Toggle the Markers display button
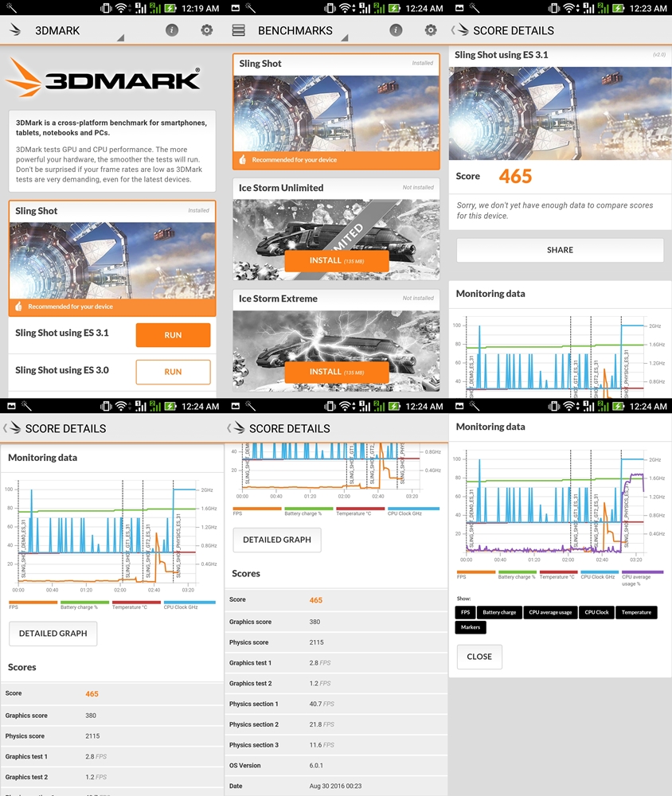This screenshot has height=796, width=672. (x=471, y=627)
